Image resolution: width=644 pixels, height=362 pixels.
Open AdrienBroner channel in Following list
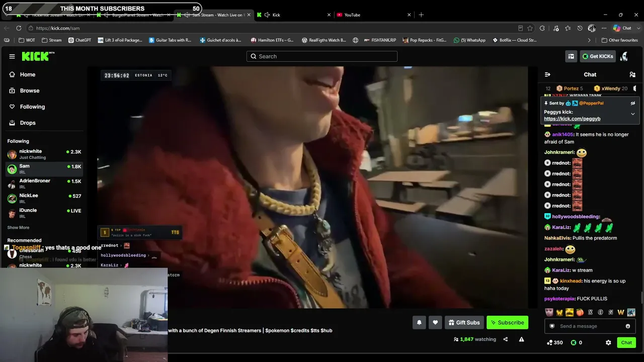point(44,184)
